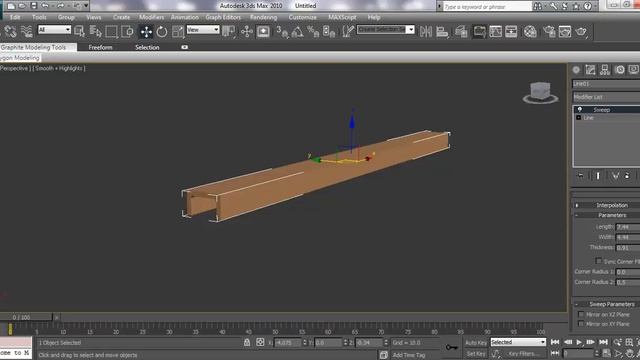Click Bind to Space Warp icon
This screenshot has width=640, height=360.
point(27,31)
